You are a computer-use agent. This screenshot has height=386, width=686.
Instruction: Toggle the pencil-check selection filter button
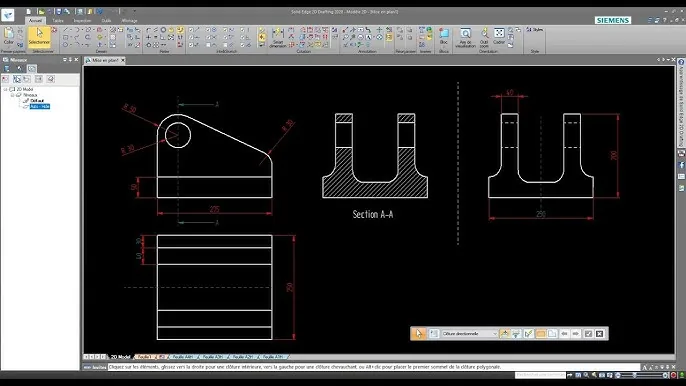528,333
